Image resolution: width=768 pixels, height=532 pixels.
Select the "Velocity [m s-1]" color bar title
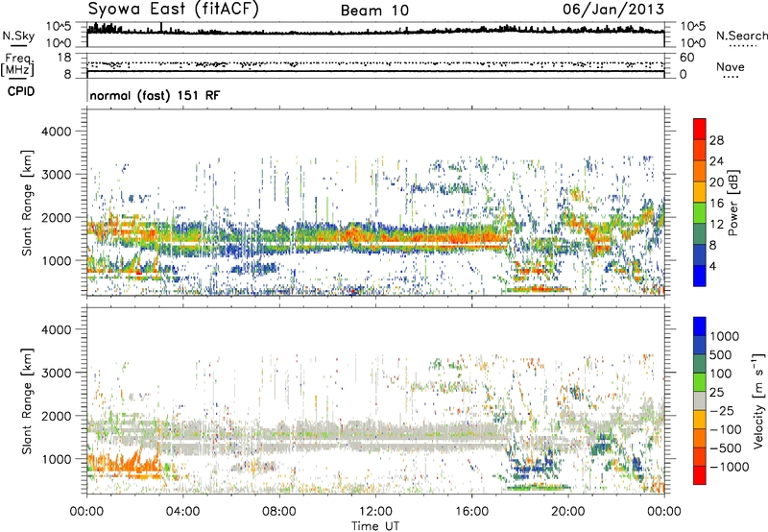[x=758, y=400]
